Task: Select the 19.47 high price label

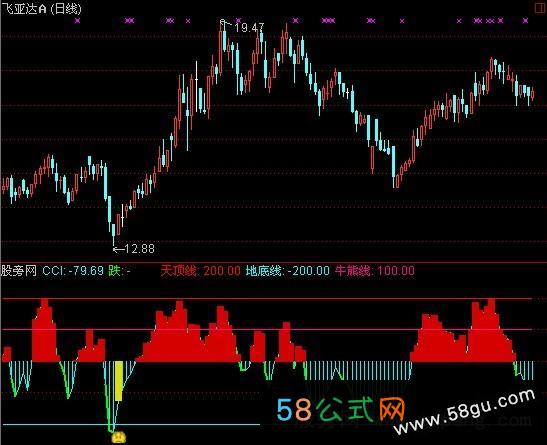Action: click(249, 28)
